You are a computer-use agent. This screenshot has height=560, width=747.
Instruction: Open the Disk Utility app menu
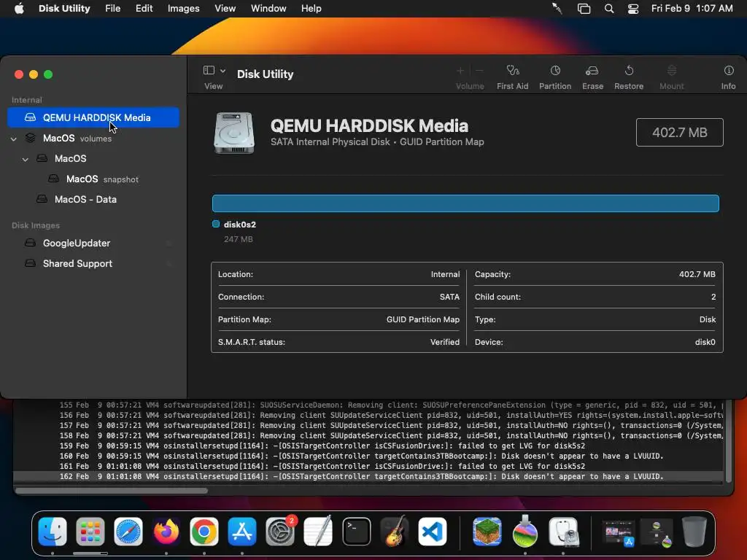pyautogui.click(x=64, y=9)
